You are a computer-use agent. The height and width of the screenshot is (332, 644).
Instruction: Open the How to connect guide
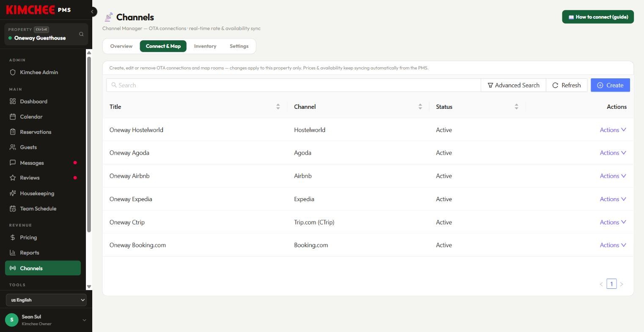[598, 17]
